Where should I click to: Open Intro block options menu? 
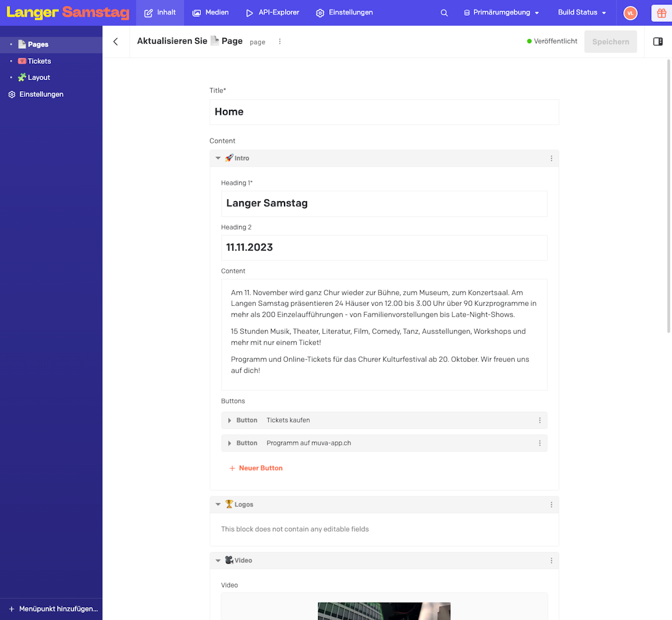tap(552, 159)
